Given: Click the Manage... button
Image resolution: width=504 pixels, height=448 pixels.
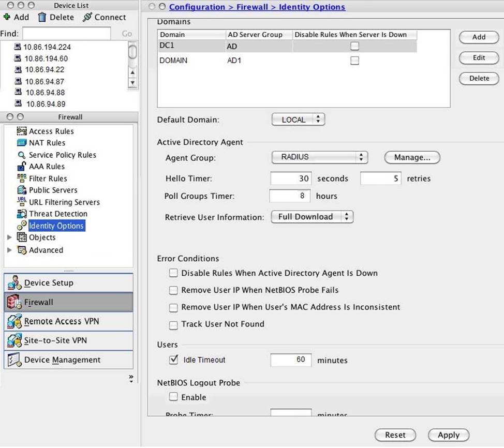Looking at the screenshot, I should (x=412, y=157).
